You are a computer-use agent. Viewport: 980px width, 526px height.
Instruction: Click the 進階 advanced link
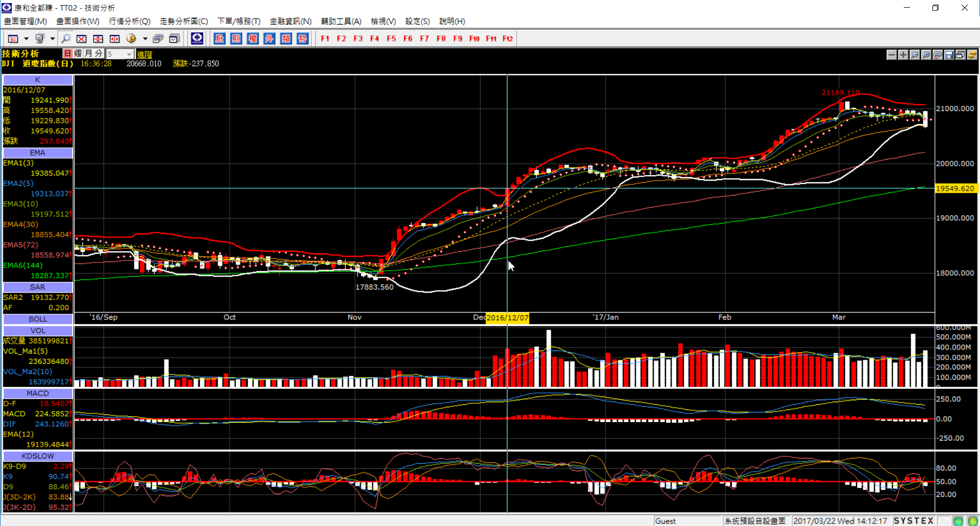pyautogui.click(x=145, y=54)
